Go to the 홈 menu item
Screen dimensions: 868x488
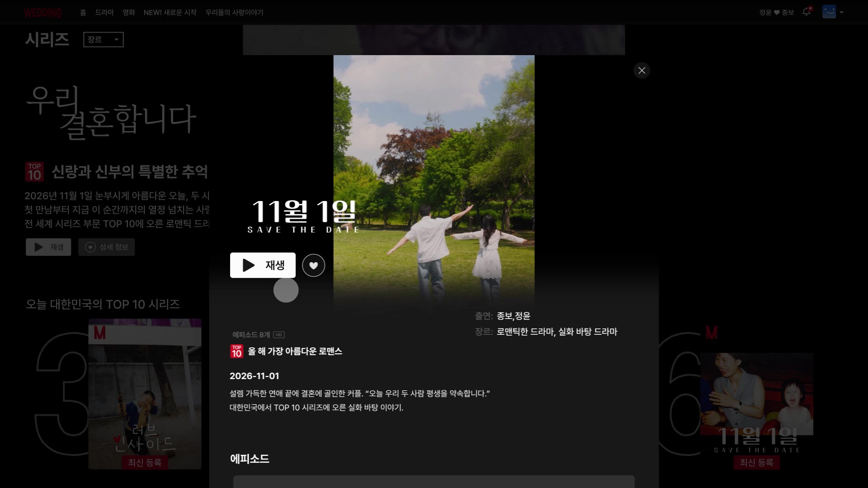pyautogui.click(x=83, y=13)
